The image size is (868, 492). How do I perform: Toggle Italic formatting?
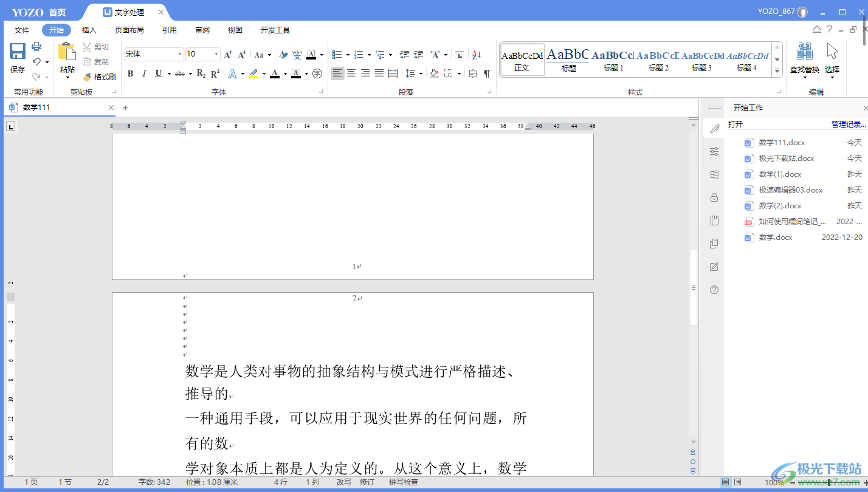(x=144, y=73)
